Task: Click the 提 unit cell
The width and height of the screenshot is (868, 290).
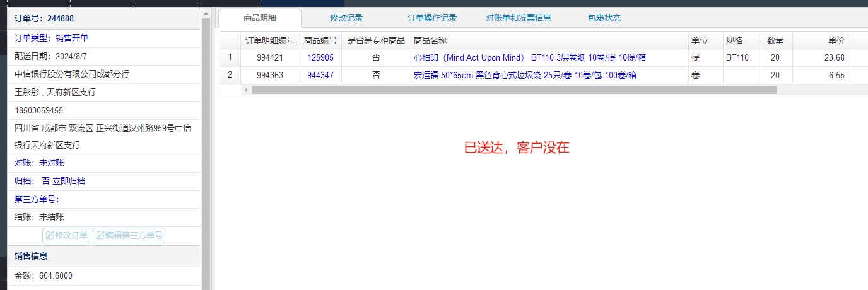Action: (705, 57)
